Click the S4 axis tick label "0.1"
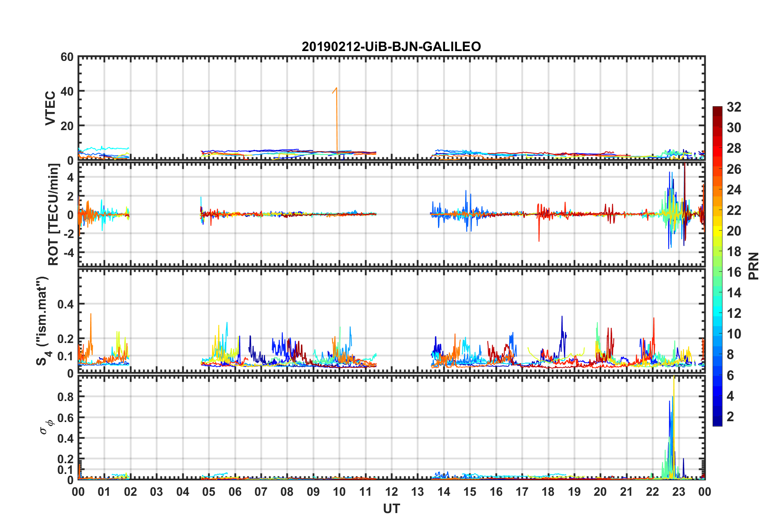 [65, 356]
